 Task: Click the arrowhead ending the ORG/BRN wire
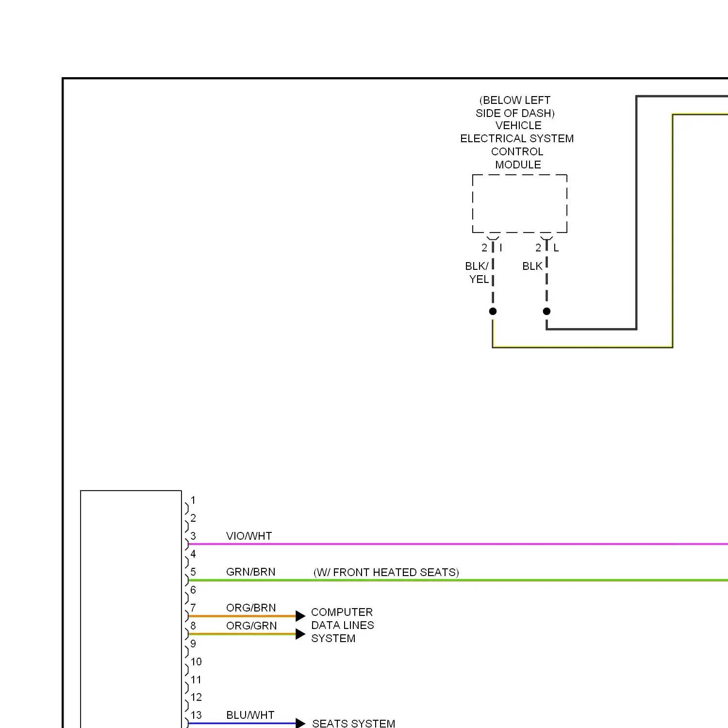pyautogui.click(x=300, y=616)
